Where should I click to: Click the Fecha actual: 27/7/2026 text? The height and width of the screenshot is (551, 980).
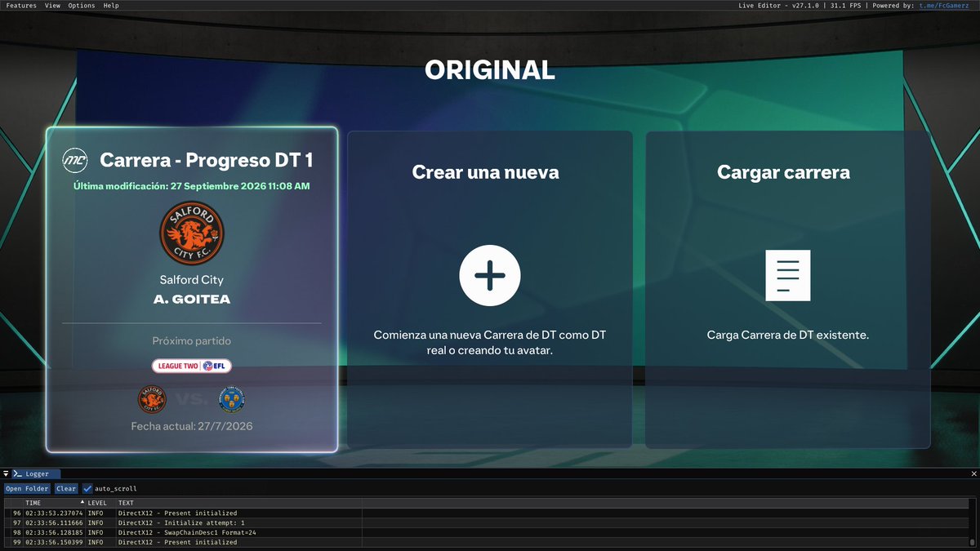coord(192,426)
